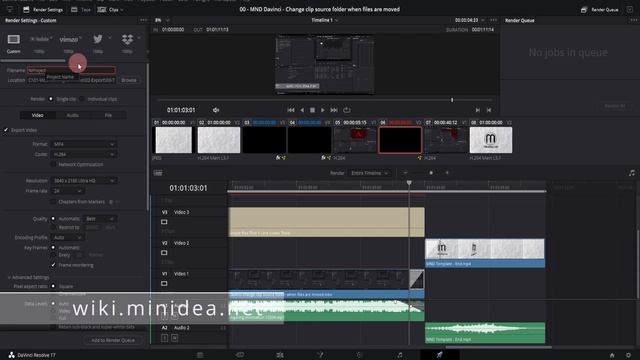Viewport: 640px width, 360px height.
Task: Click Browse for export location
Action: click(x=129, y=80)
